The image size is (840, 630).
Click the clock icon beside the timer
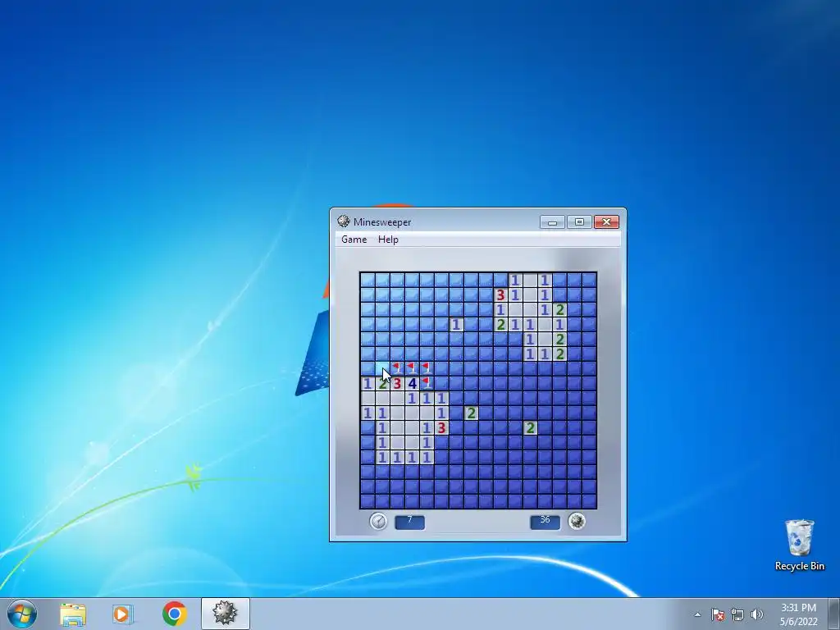(x=378, y=521)
